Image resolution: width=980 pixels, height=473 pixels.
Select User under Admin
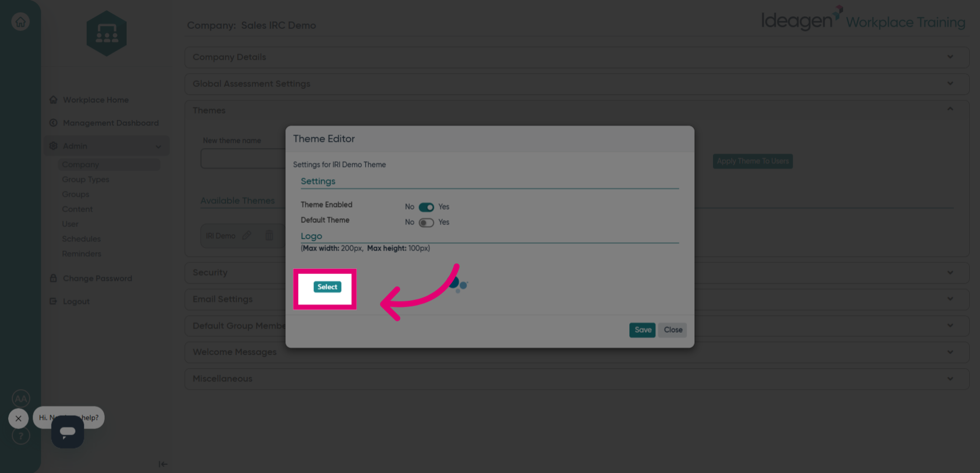(70, 224)
